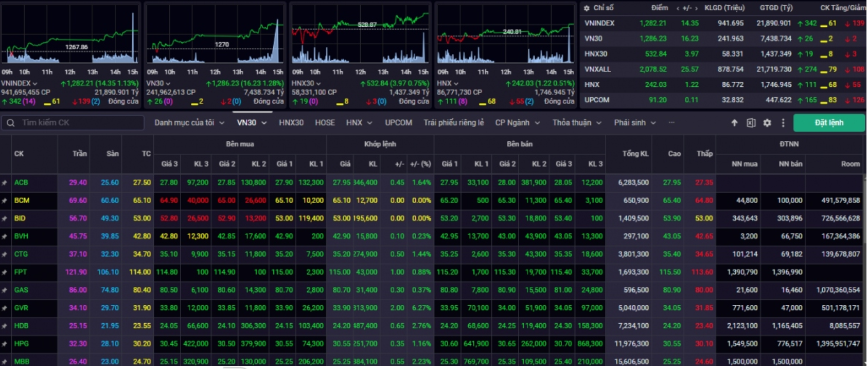Pin the HPG stock row

(x=5, y=344)
